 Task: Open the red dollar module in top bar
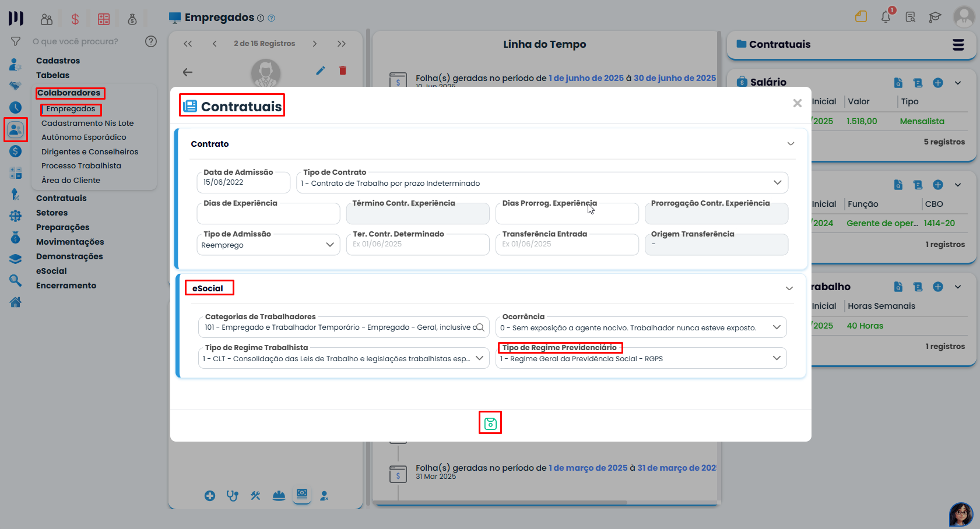pyautogui.click(x=75, y=19)
